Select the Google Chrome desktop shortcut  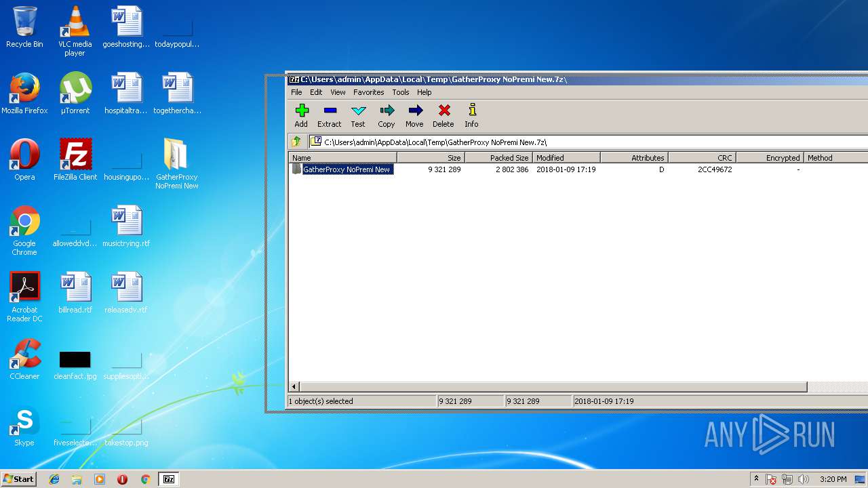24,230
